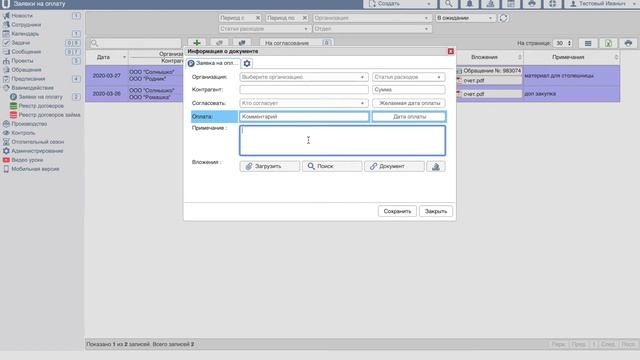Open Видео уроки in the sidebar

pos(27,160)
